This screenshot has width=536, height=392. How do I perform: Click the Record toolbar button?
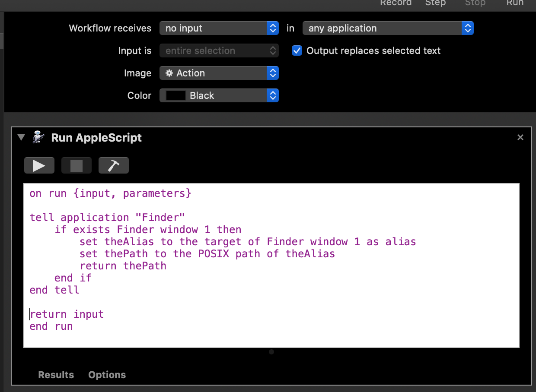(396, 3)
